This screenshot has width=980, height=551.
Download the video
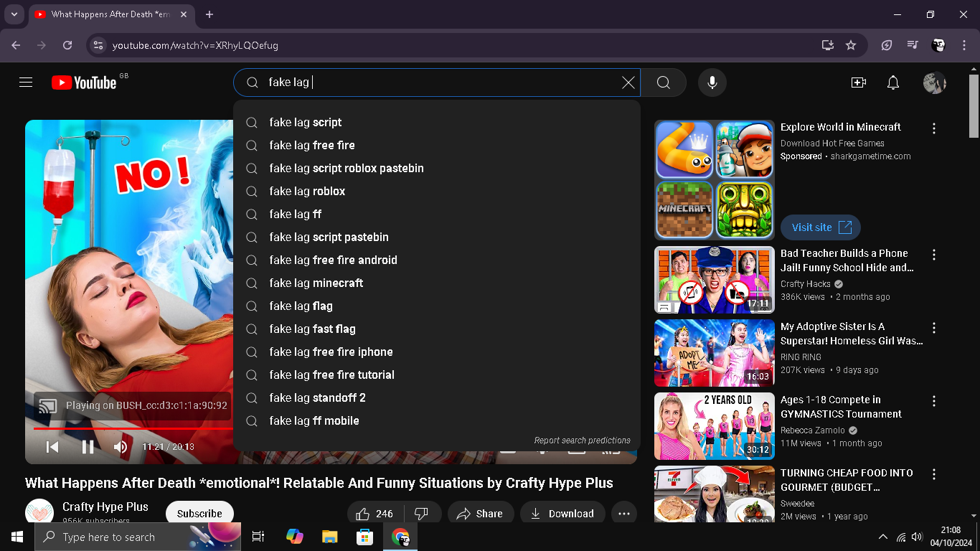pyautogui.click(x=562, y=514)
